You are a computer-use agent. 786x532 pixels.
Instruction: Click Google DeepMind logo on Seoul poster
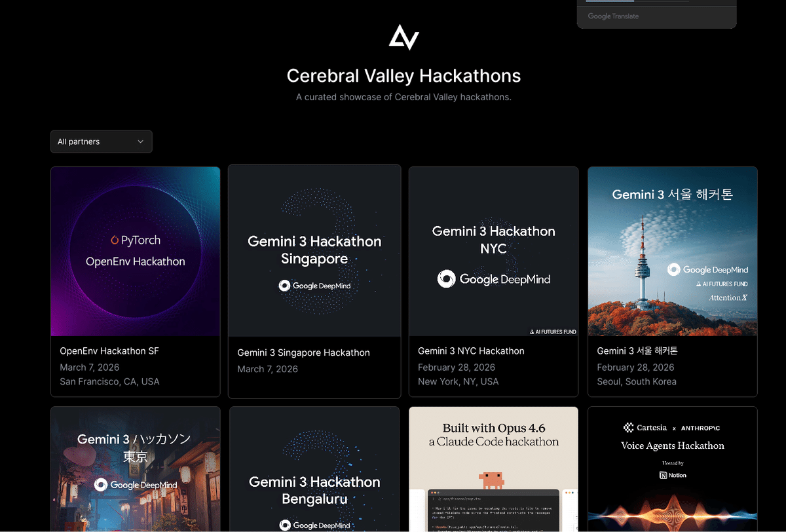coord(707,269)
